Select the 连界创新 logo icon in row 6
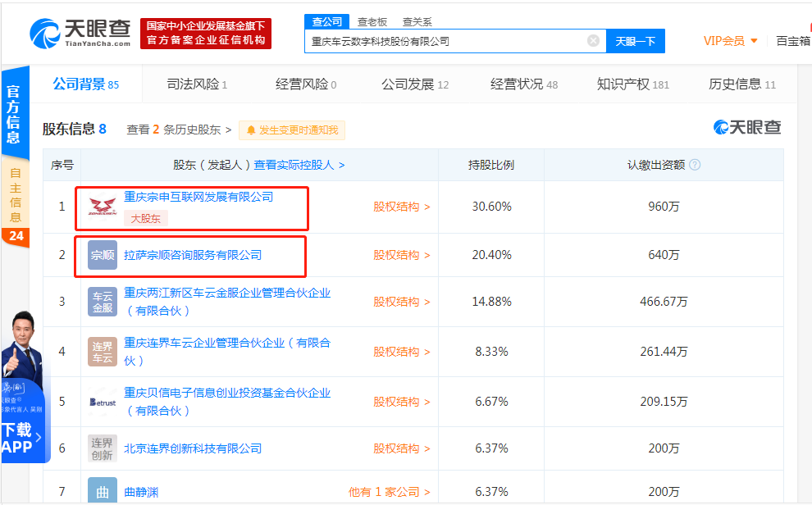Screen dimensions: 812x505 pyautogui.click(x=103, y=448)
